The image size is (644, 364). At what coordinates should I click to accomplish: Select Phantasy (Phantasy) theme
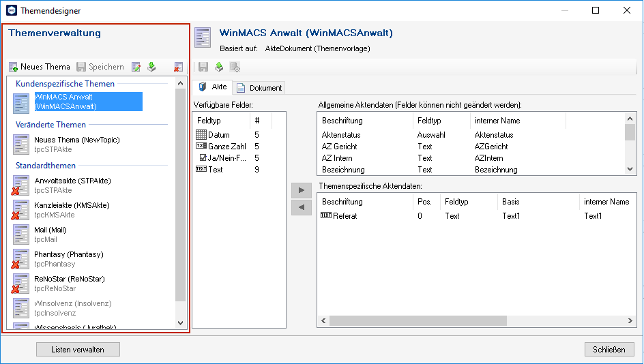(x=69, y=259)
